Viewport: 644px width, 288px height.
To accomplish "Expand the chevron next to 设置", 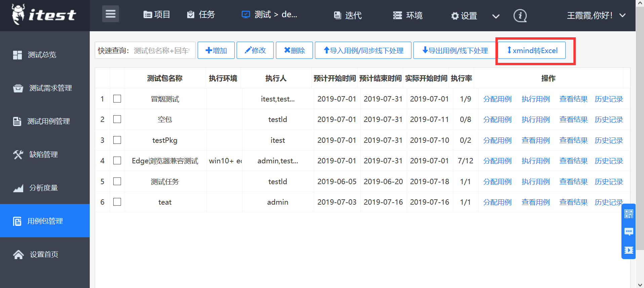I will click(496, 16).
